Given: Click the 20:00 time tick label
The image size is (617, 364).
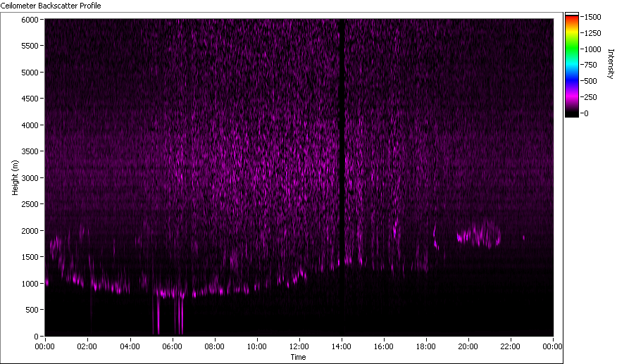Looking at the screenshot, I should [x=468, y=346].
